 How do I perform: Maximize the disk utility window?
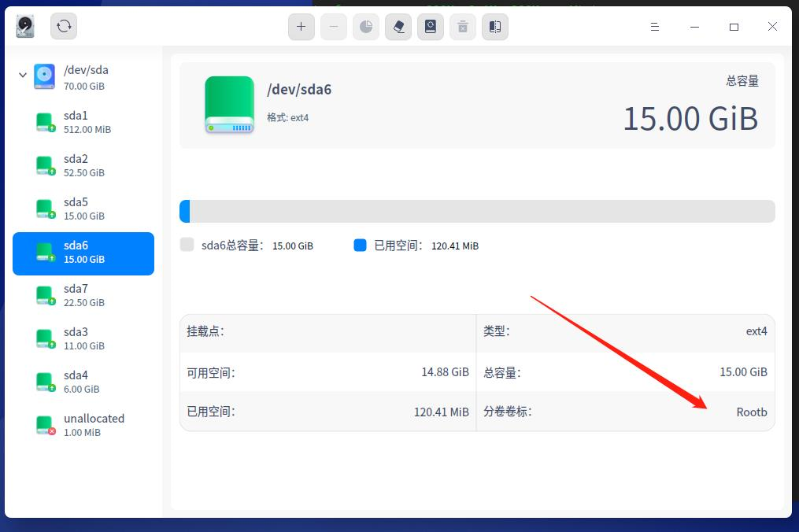734,27
